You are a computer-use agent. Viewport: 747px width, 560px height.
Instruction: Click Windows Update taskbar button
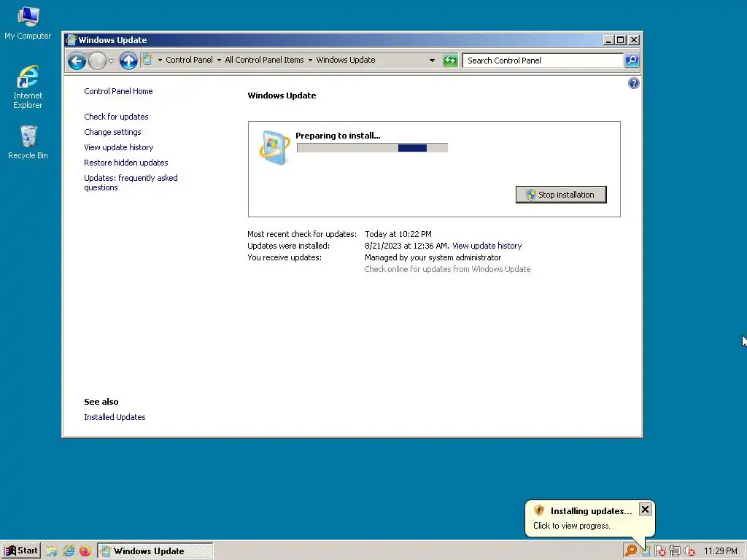tap(155, 551)
